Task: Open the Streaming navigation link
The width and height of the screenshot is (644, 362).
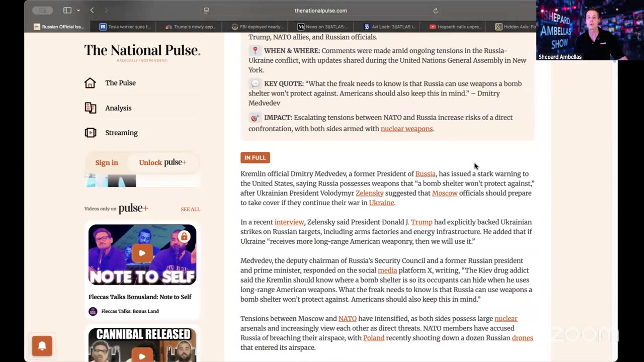Action: pos(121,133)
